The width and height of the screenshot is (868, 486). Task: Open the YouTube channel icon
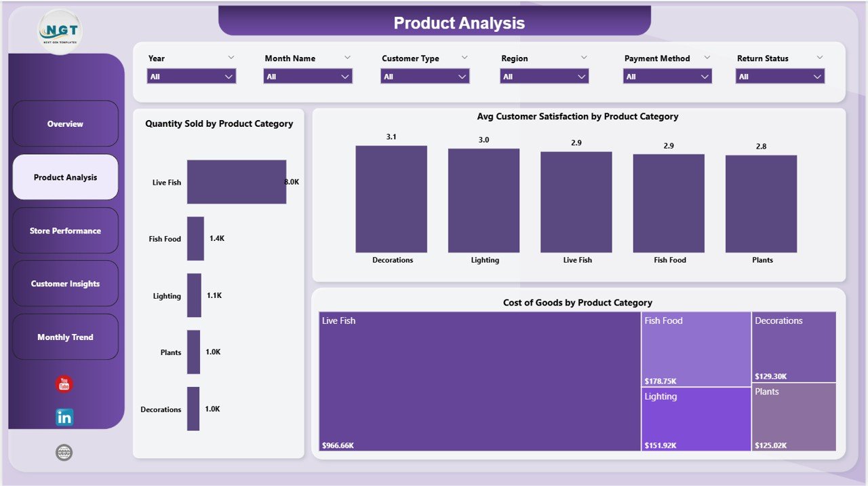point(64,383)
